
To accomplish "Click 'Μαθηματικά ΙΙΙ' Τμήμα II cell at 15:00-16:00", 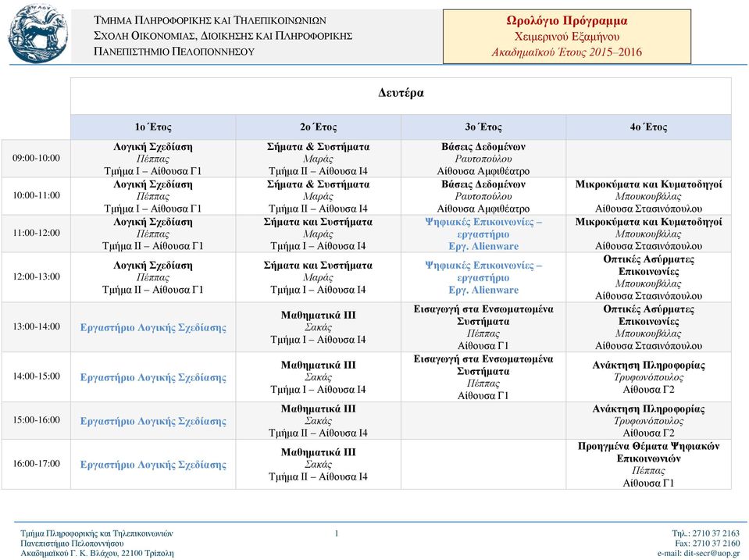I will (x=318, y=420).
